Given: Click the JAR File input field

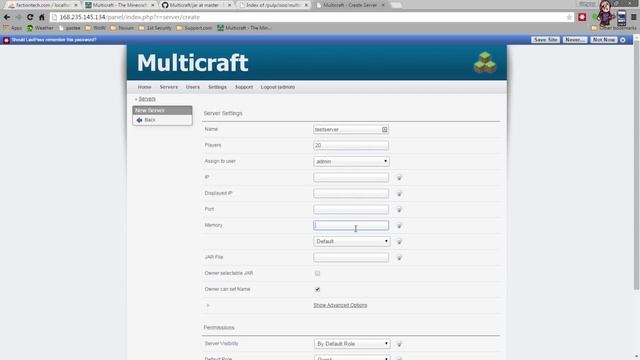Looking at the screenshot, I should pyautogui.click(x=351, y=257).
